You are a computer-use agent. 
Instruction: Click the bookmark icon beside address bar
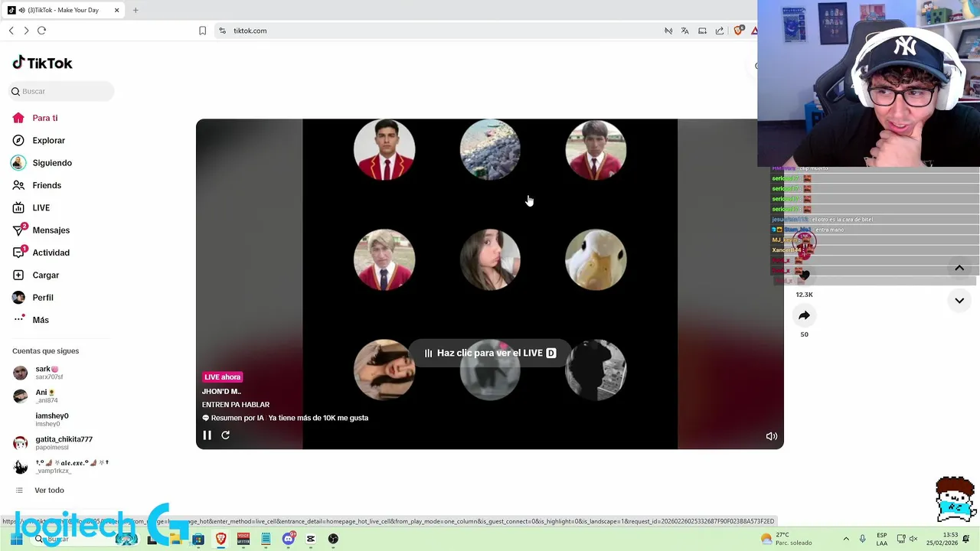click(202, 31)
